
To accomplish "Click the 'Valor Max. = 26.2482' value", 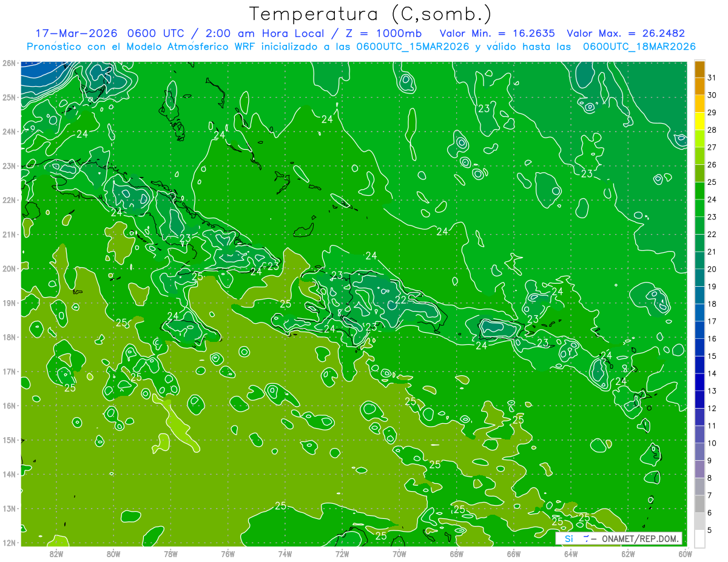I will 625,33.
